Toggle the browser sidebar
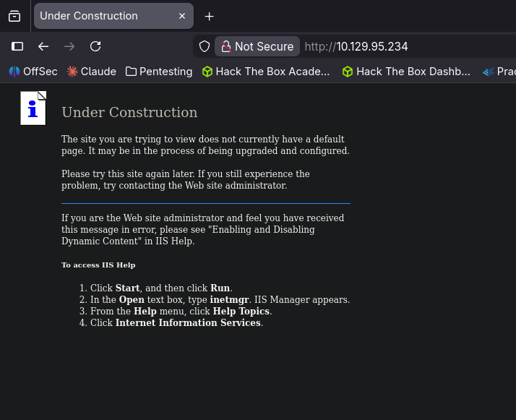Image resolution: width=516 pixels, height=420 pixels. (17, 46)
